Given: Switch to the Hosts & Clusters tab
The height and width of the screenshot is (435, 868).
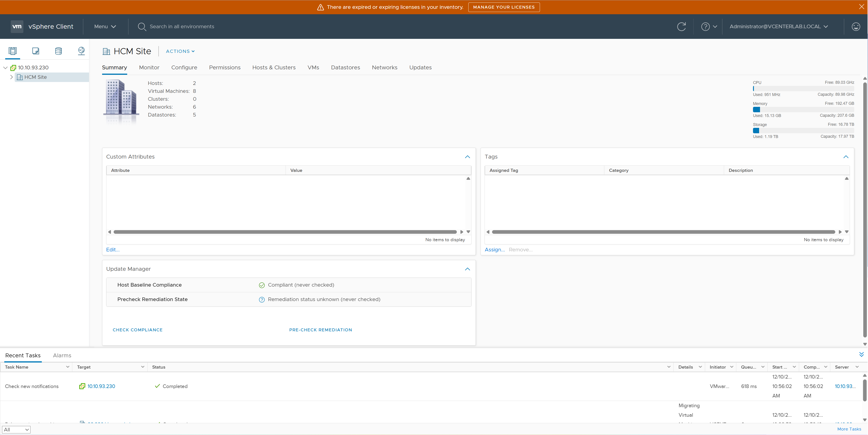Looking at the screenshot, I should (x=274, y=67).
